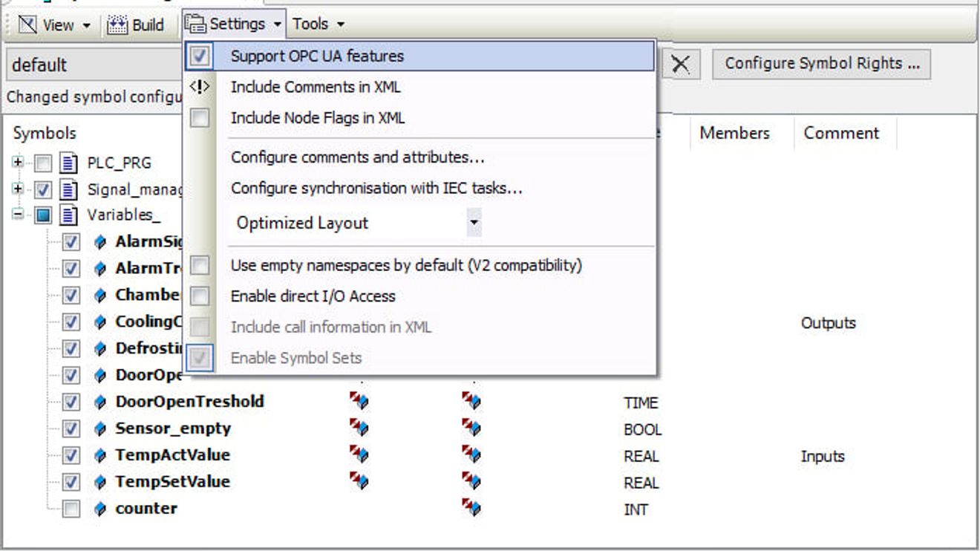Enable direct I/O Access checkbox

200,296
